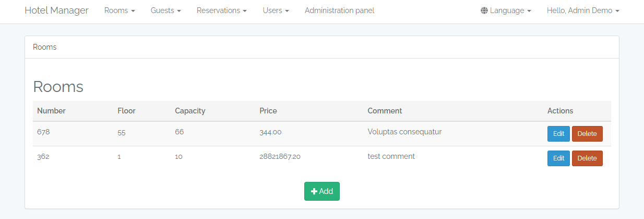Edit room number 362
644x219 pixels.
(x=558, y=158)
